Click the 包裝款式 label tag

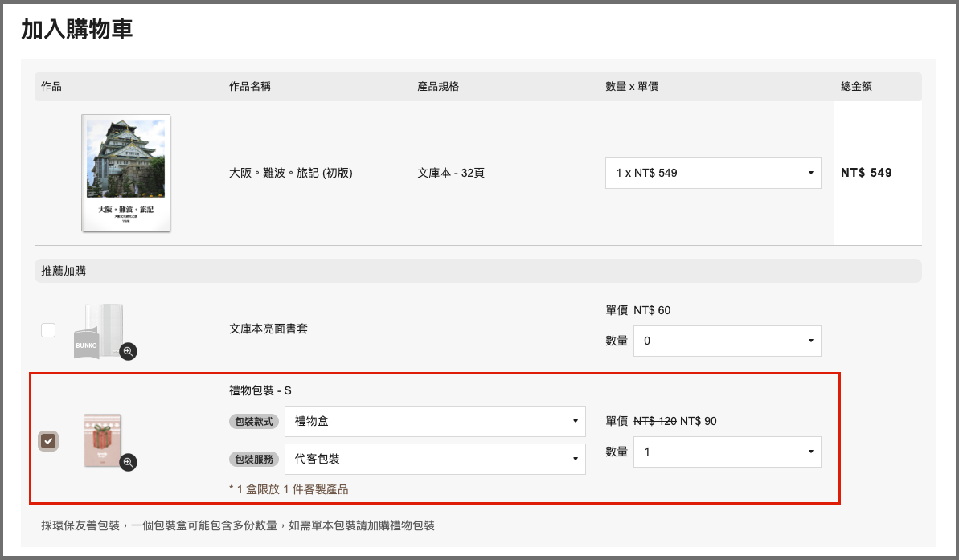(x=254, y=422)
